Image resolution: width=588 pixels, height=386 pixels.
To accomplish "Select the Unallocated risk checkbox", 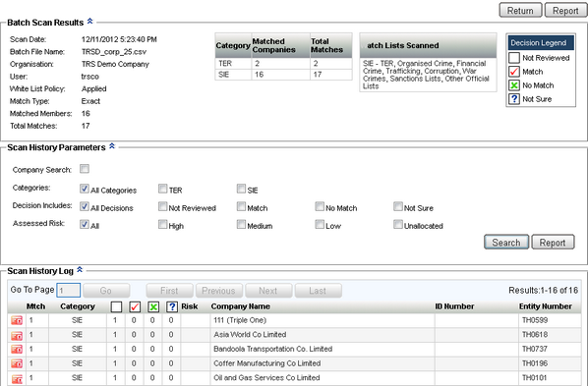I will (398, 224).
